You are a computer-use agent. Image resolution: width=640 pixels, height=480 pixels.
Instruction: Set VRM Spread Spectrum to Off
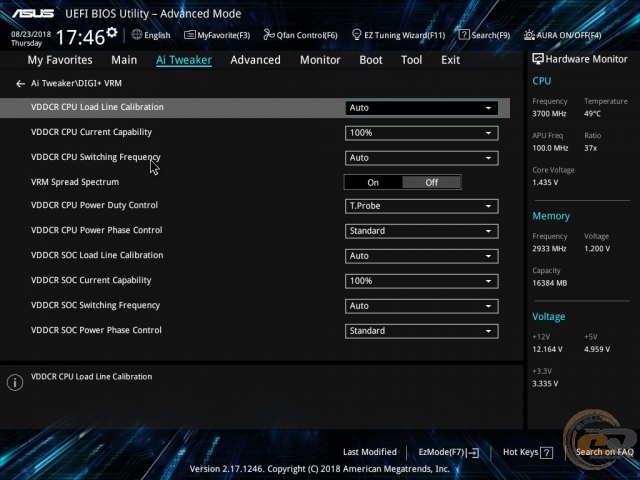point(431,182)
